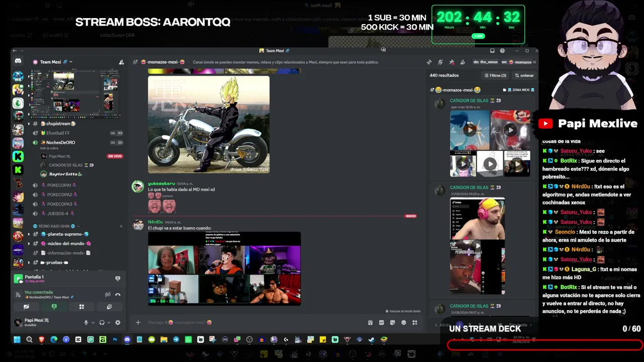
Task: Toggle microphone mute in user panel
Action: pyautogui.click(x=86, y=323)
